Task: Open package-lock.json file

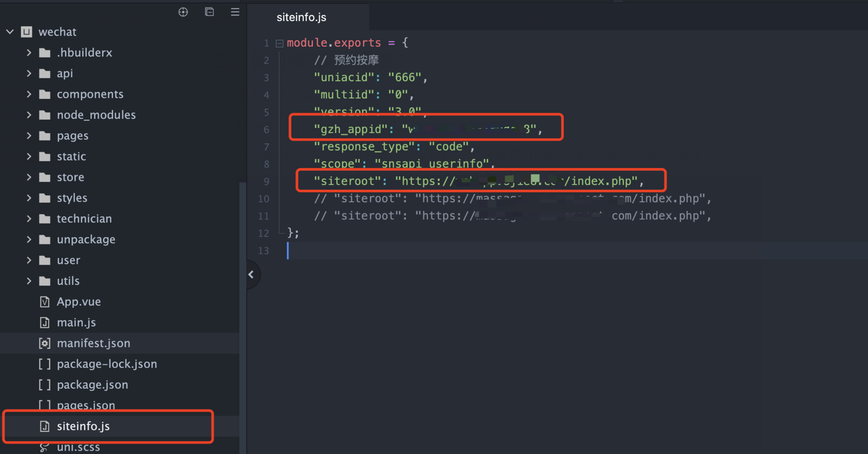Action: (x=107, y=364)
